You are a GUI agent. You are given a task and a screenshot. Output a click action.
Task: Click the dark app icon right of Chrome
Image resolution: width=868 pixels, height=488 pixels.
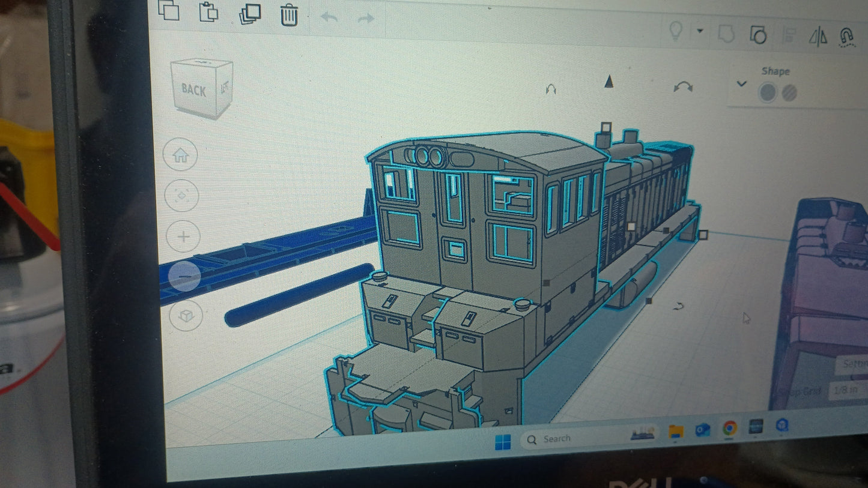(756, 427)
